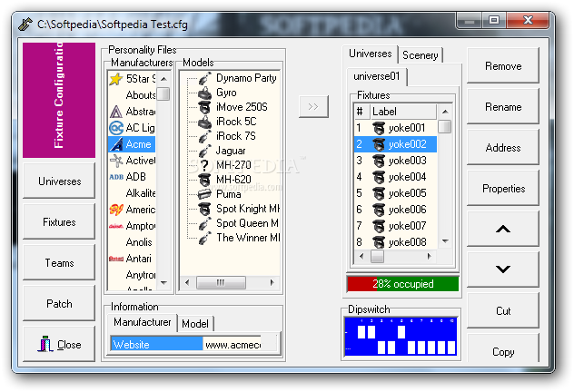Click the Website information field
Image resolution: width=574 pixels, height=392 pixels.
click(185, 345)
